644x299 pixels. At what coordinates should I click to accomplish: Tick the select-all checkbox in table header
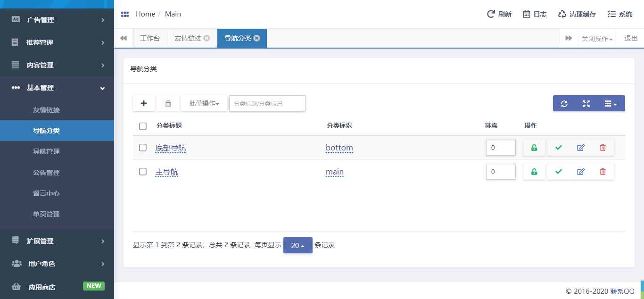coord(143,126)
